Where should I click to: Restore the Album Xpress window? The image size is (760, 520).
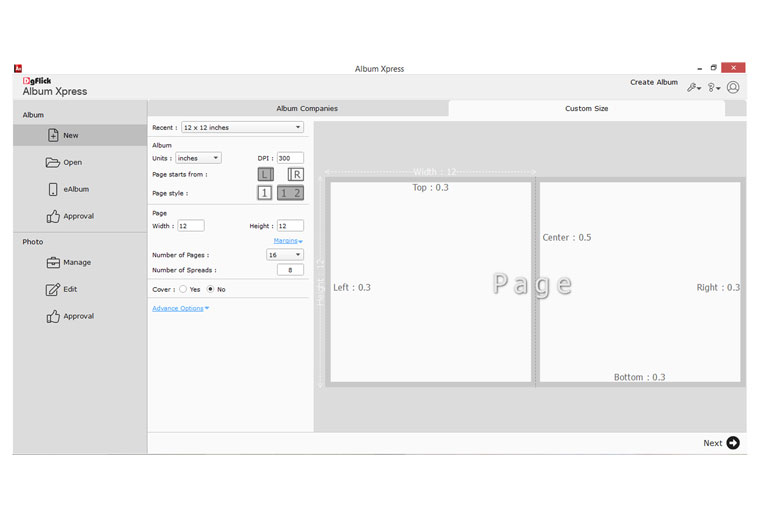[713, 68]
